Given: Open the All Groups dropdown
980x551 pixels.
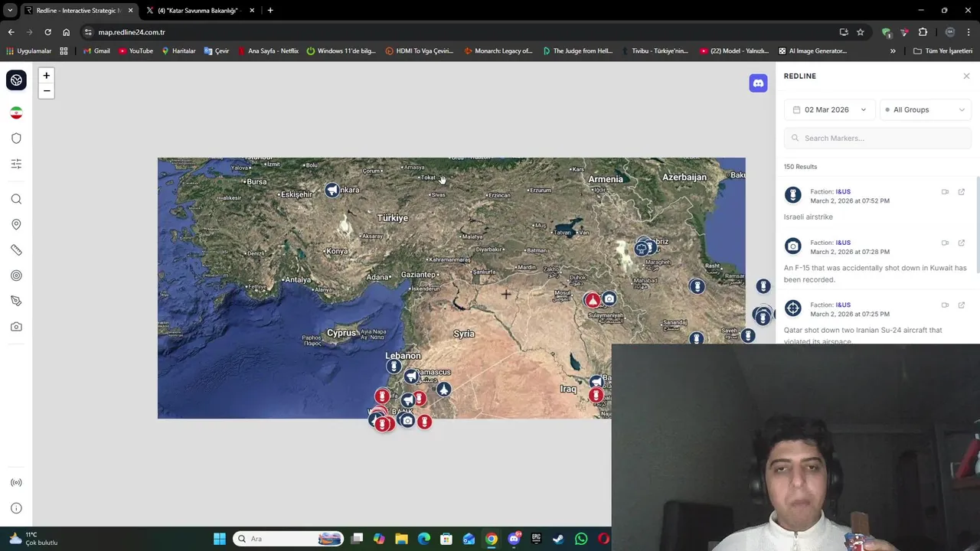Looking at the screenshot, I should tap(925, 109).
